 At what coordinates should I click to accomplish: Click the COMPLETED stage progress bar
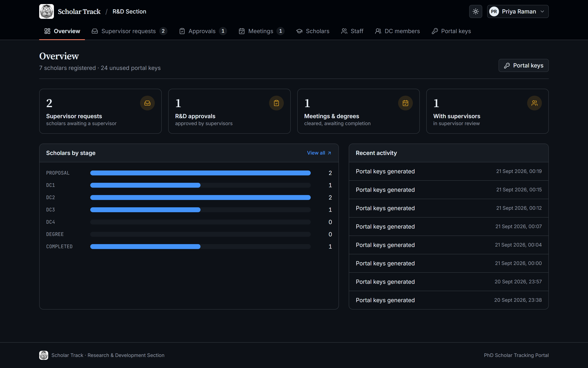pos(200,247)
